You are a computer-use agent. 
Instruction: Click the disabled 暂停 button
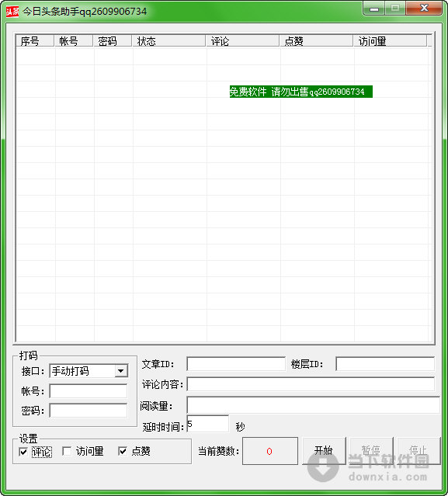tap(371, 451)
